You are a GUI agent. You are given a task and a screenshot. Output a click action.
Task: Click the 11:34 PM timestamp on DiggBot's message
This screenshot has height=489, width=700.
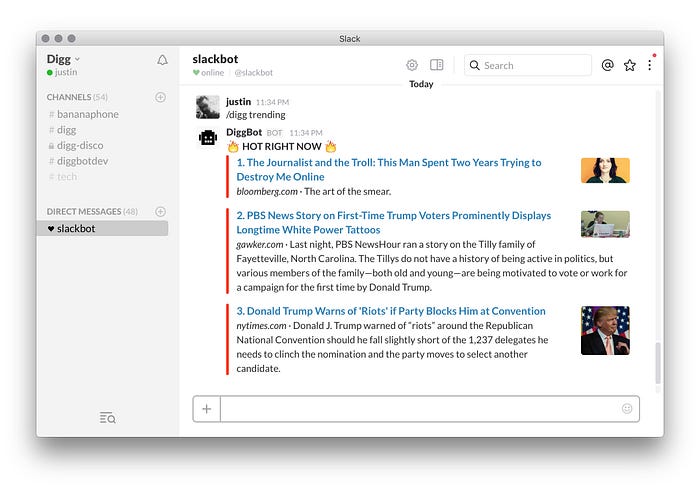pyautogui.click(x=306, y=133)
